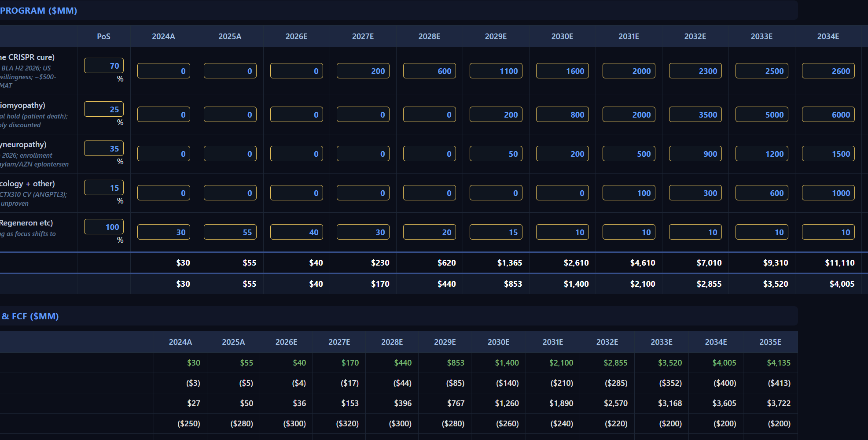The image size is (868, 440).
Task: Select the 30 input under 2024A for Regeneron row
Action: click(163, 232)
